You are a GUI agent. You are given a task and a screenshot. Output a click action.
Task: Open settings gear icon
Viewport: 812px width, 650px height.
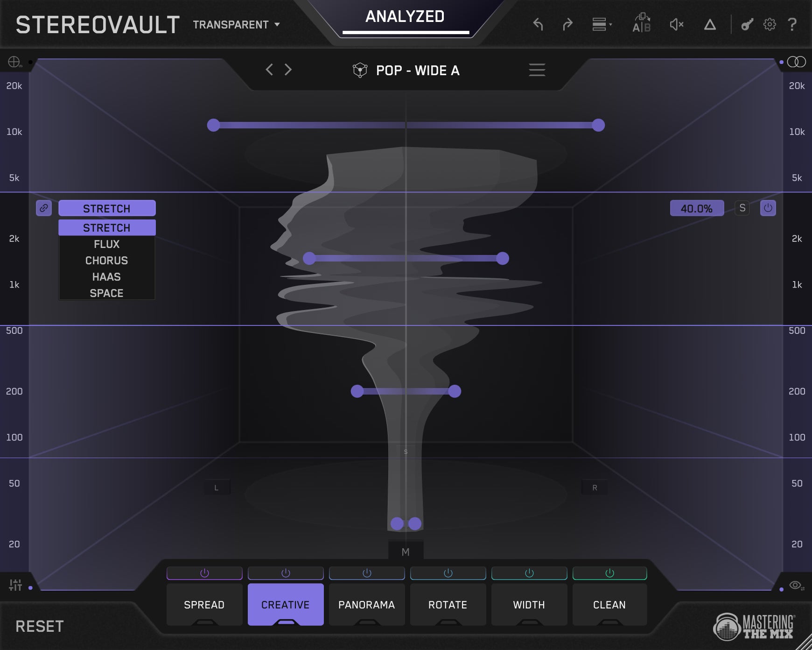[770, 24]
